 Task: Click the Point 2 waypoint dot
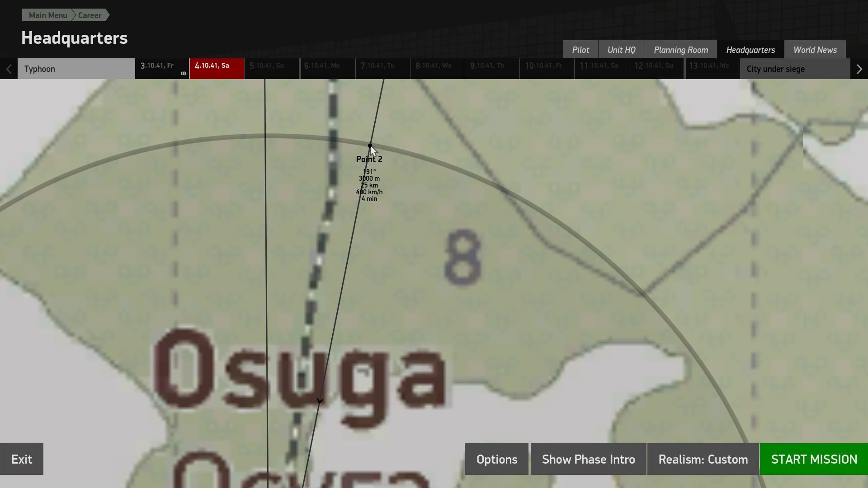(x=370, y=145)
